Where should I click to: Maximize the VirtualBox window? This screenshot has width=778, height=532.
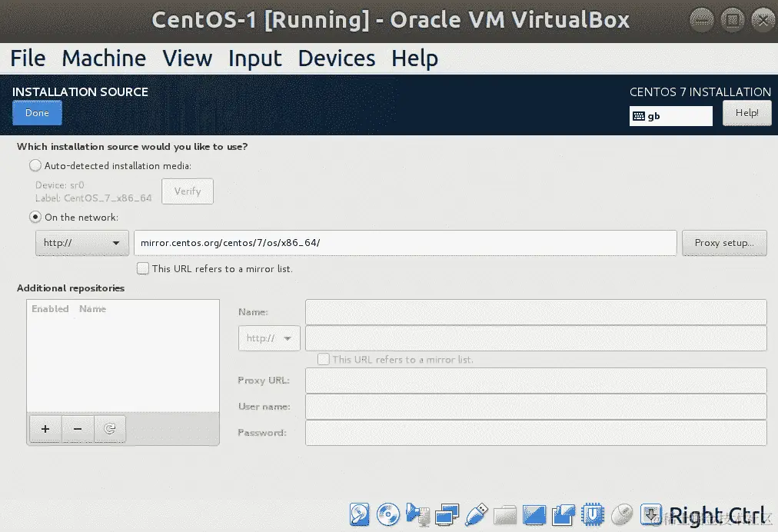[x=733, y=20]
